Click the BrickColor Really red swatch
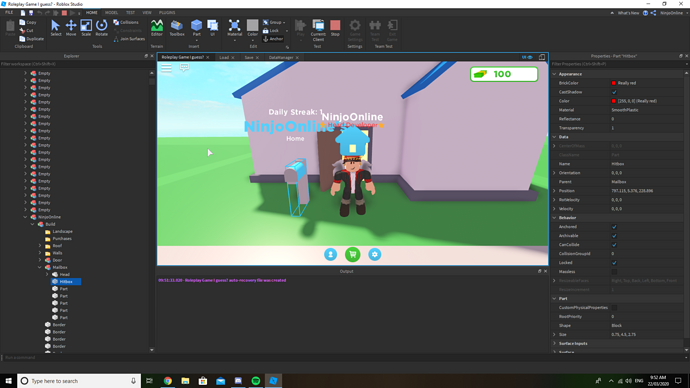 point(614,83)
